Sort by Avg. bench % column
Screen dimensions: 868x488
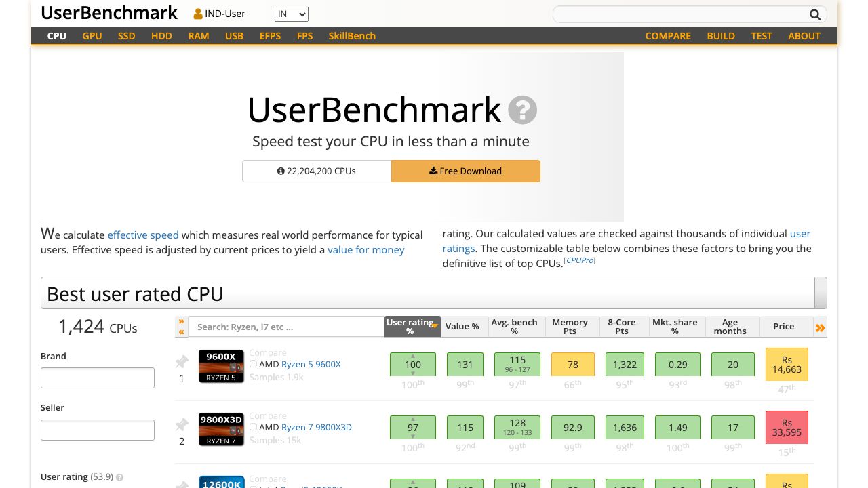tap(515, 327)
